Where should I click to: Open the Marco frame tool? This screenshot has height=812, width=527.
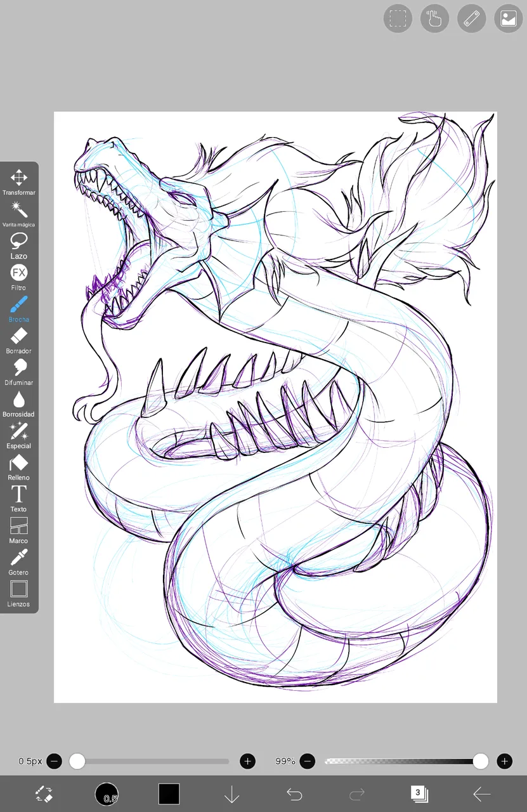pos(18,530)
